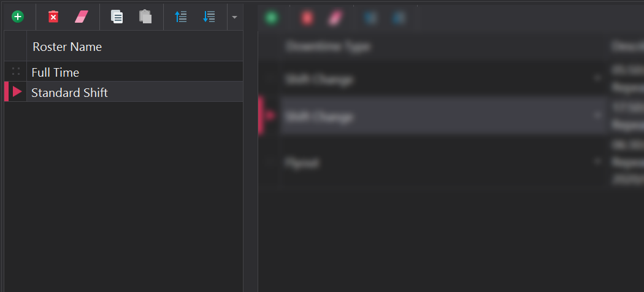Copy the selected roster entry

(x=117, y=17)
